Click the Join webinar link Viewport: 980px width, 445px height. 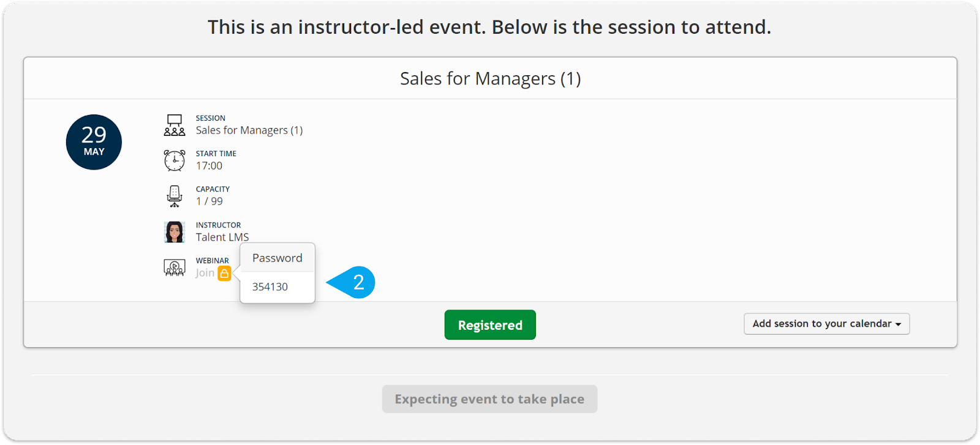(x=204, y=272)
